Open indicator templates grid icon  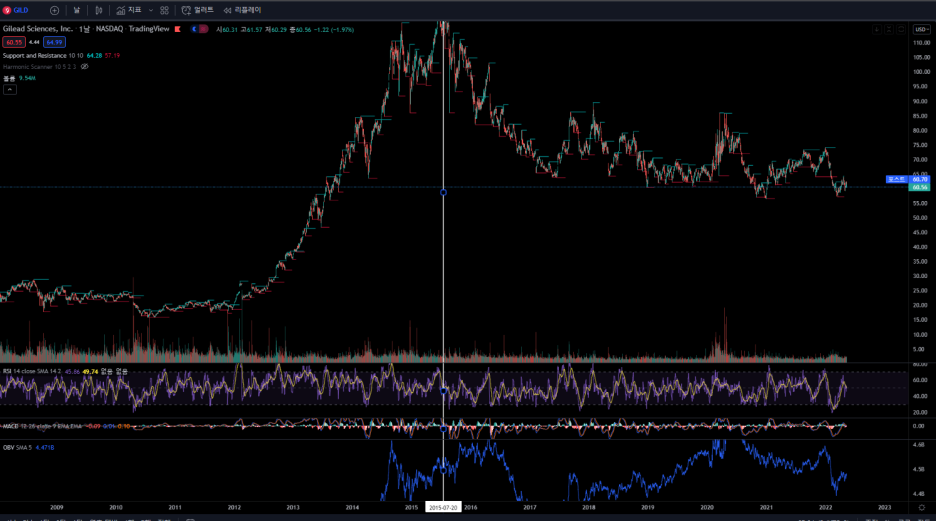point(164,10)
